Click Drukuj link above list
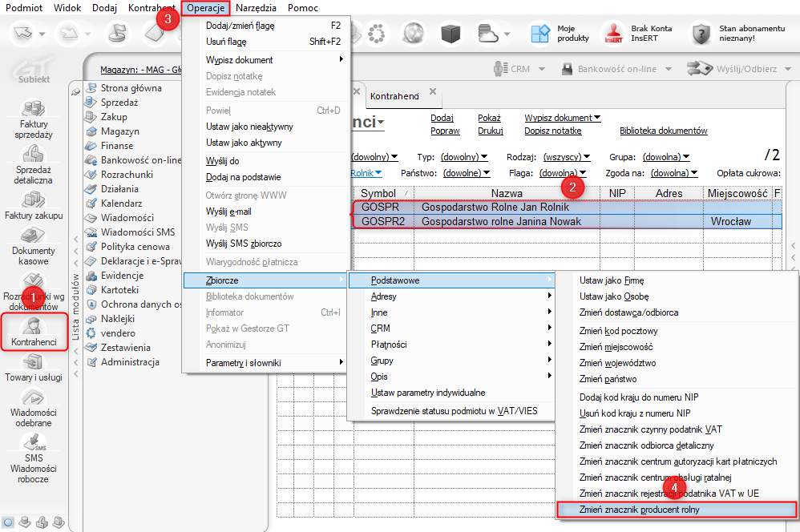 pyautogui.click(x=491, y=131)
